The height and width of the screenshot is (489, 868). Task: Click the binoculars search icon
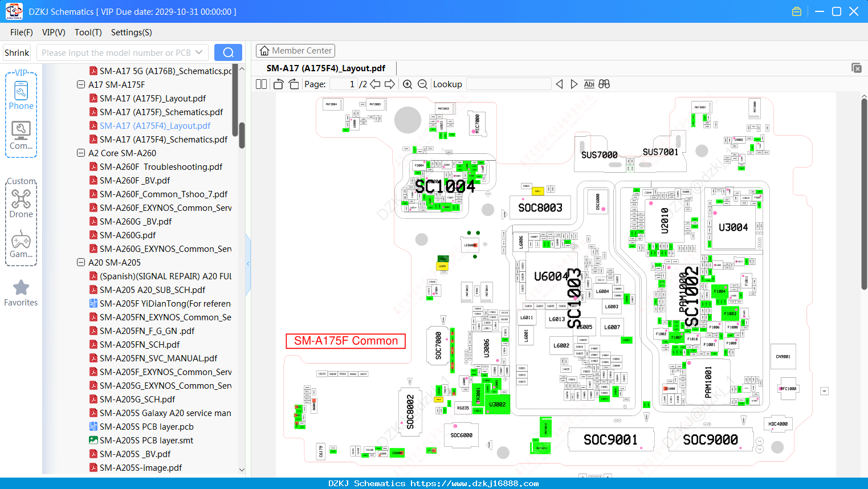[x=604, y=84]
